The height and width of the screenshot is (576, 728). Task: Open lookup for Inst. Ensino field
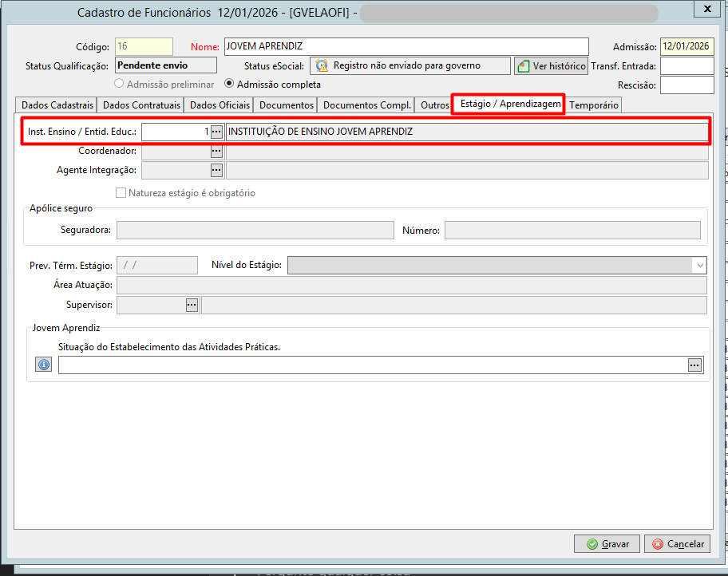(x=216, y=132)
